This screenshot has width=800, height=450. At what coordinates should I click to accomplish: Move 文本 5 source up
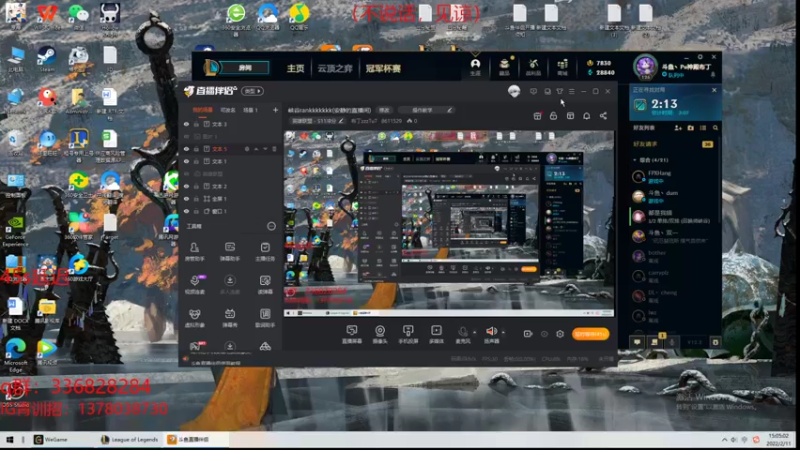pos(256,149)
